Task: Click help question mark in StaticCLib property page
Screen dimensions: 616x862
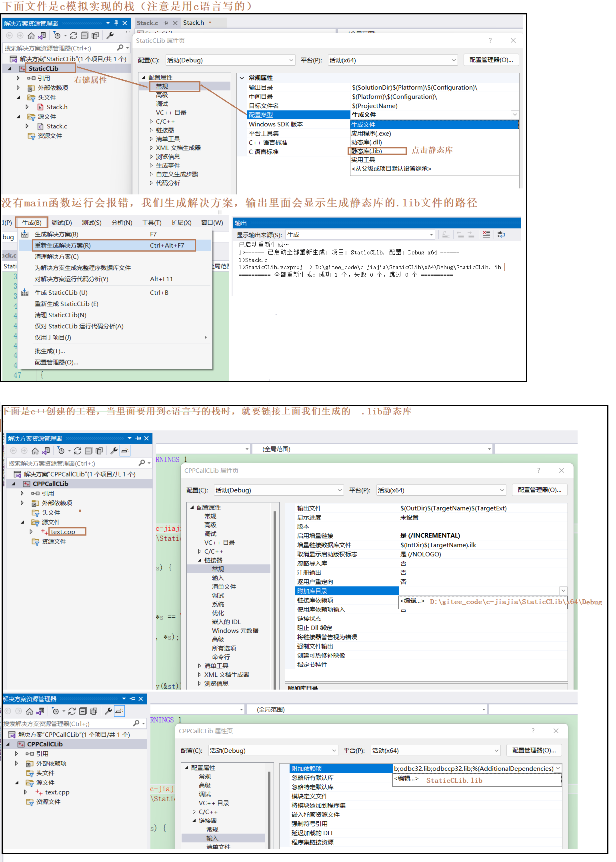Action: click(490, 40)
